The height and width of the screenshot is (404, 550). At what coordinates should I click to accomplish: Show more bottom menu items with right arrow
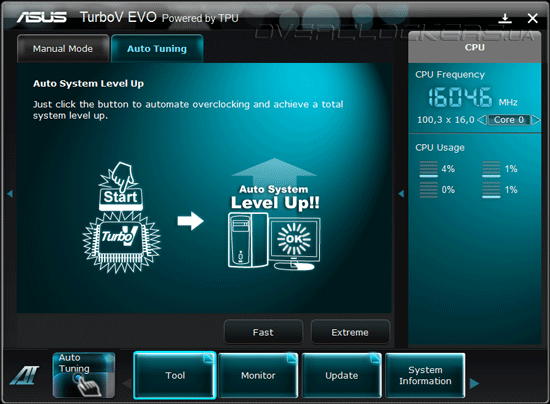474,383
